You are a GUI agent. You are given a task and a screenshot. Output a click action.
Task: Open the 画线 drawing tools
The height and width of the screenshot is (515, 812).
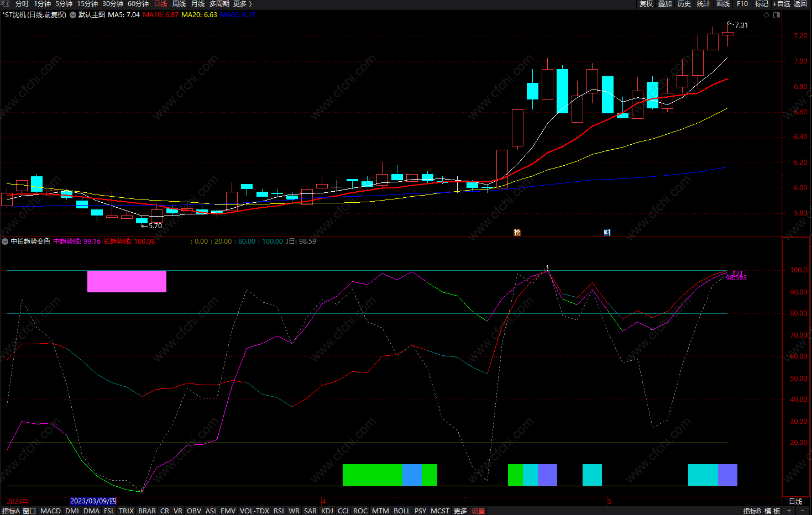[x=722, y=4]
